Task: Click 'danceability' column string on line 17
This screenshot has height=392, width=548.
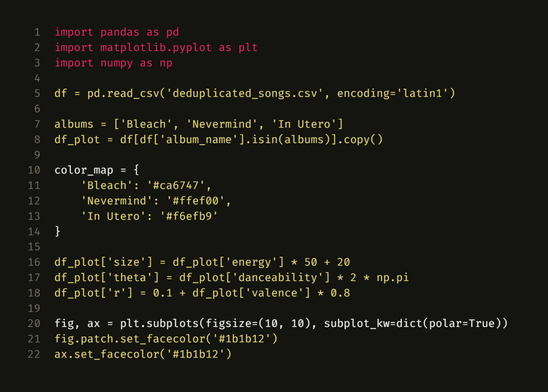Action: [x=278, y=277]
